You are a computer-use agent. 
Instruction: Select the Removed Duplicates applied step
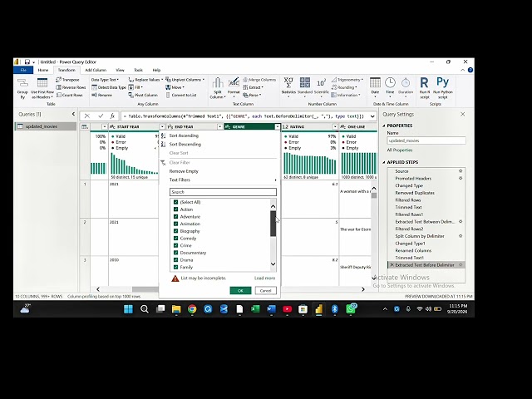pyautogui.click(x=415, y=193)
